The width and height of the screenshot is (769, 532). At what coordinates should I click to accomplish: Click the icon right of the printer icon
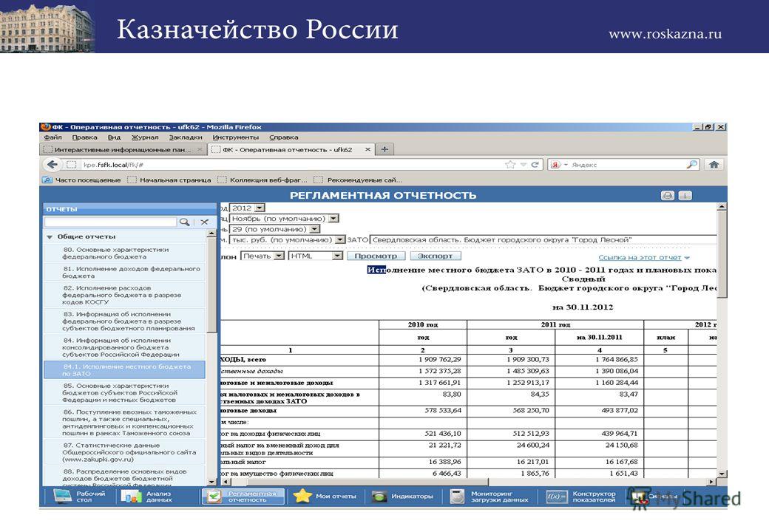[685, 196]
